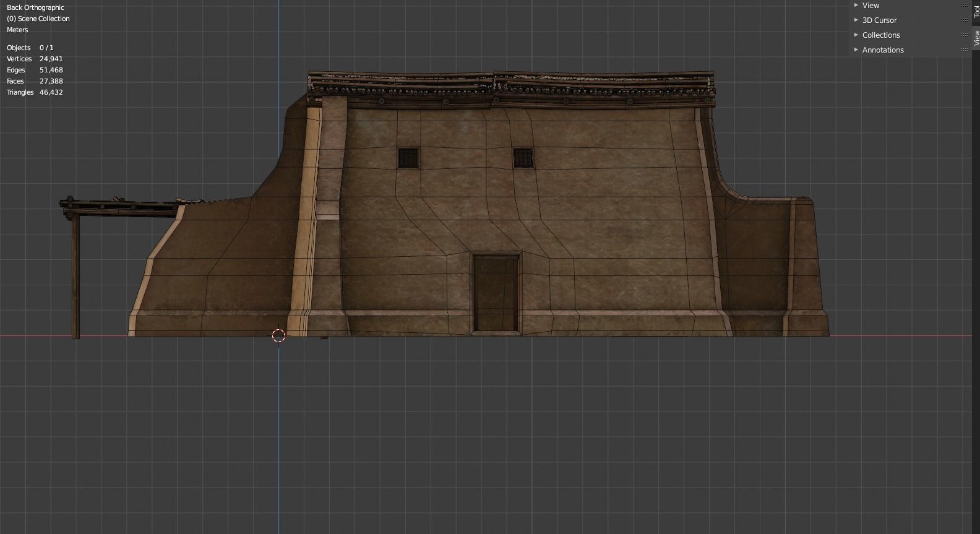Grab the 3D Cursor panel drag handle
980x534 pixels.
pos(964,20)
